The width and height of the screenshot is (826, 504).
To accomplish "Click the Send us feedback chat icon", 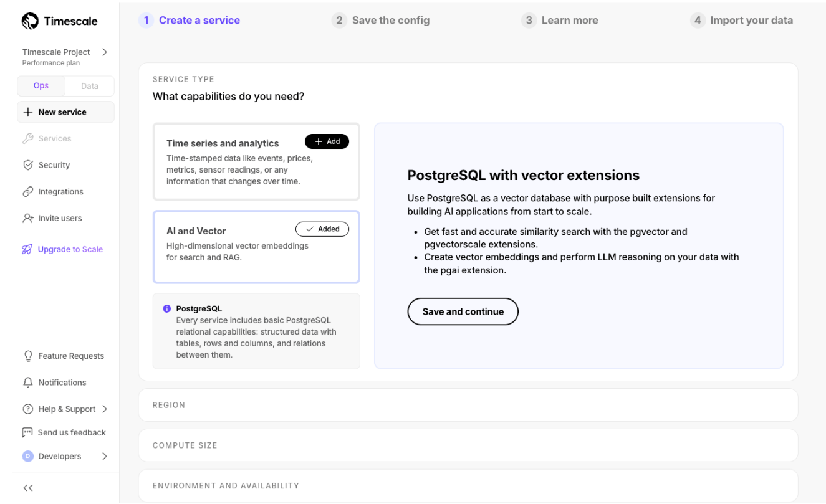I will coord(27,432).
